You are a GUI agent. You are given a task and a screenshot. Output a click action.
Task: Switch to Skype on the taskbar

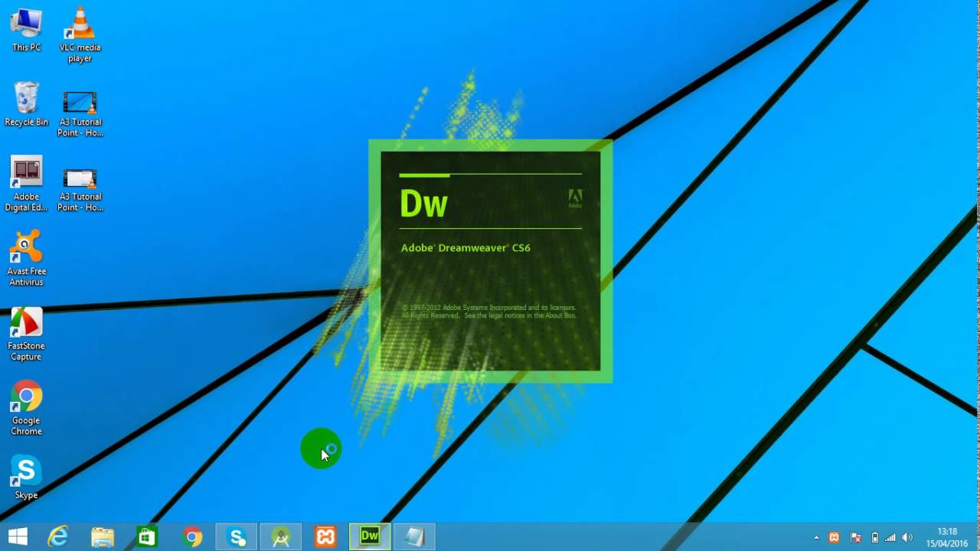pos(237,536)
